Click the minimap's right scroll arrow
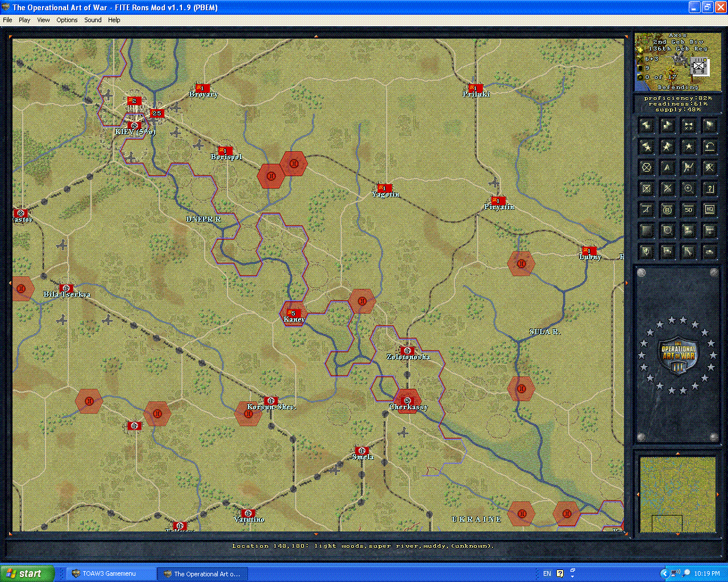Screen dimensions: 728x582 pyautogui.click(x=718, y=494)
